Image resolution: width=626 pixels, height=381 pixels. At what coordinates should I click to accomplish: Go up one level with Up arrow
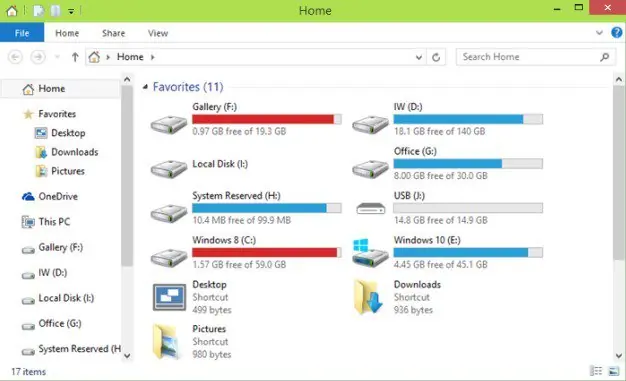click(x=75, y=57)
